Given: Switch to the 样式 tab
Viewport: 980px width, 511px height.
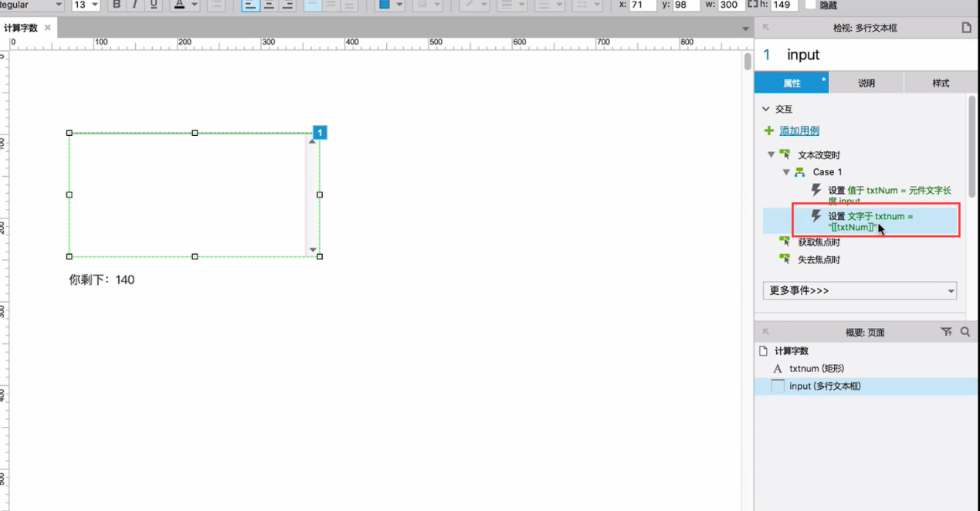Looking at the screenshot, I should pos(941,83).
